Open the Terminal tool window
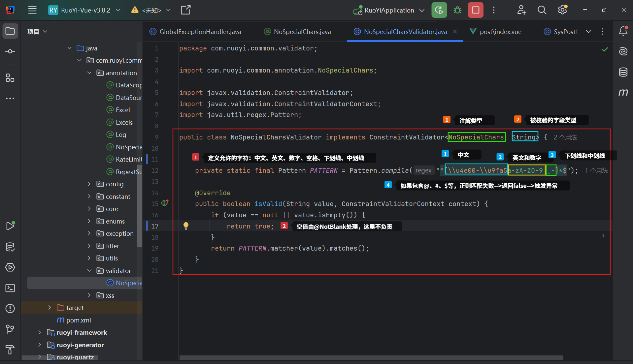The width and height of the screenshot is (633, 364). [x=10, y=288]
